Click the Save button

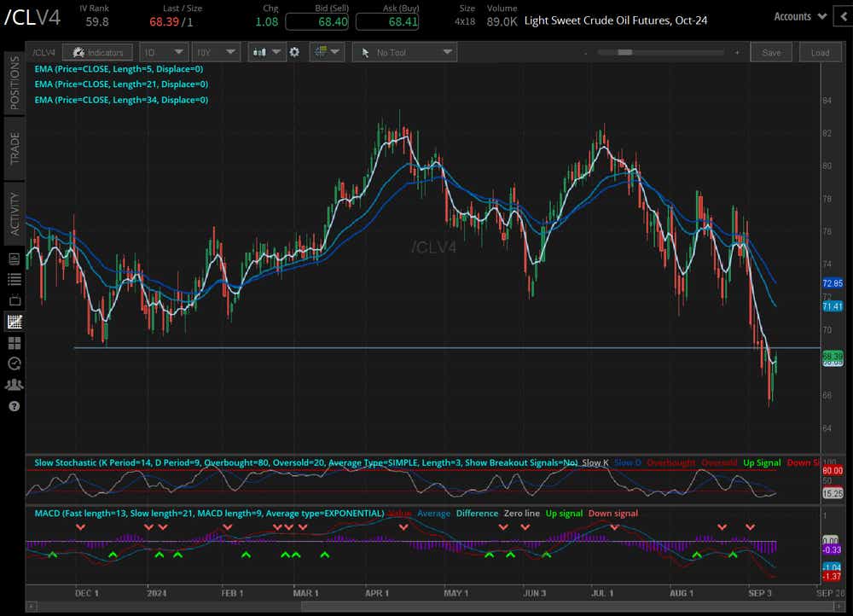tap(771, 52)
